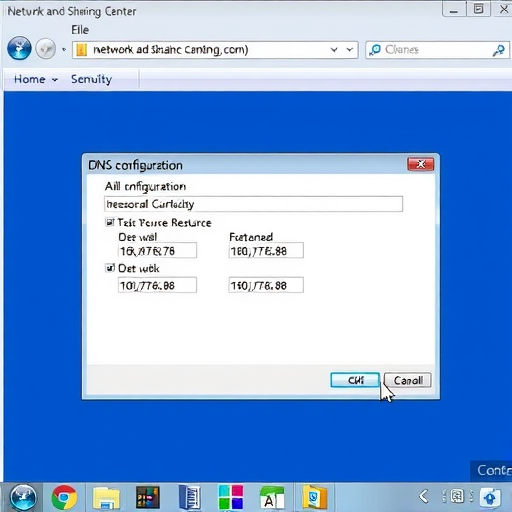Click the grey forward navigation button
This screenshot has height=512, width=512.
click(x=46, y=49)
